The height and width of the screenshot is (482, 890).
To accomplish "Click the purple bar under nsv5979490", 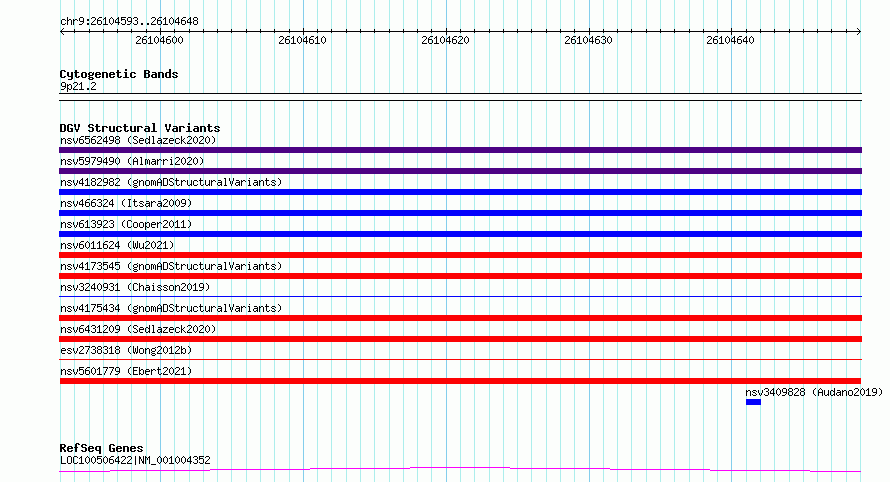I will click(460, 171).
